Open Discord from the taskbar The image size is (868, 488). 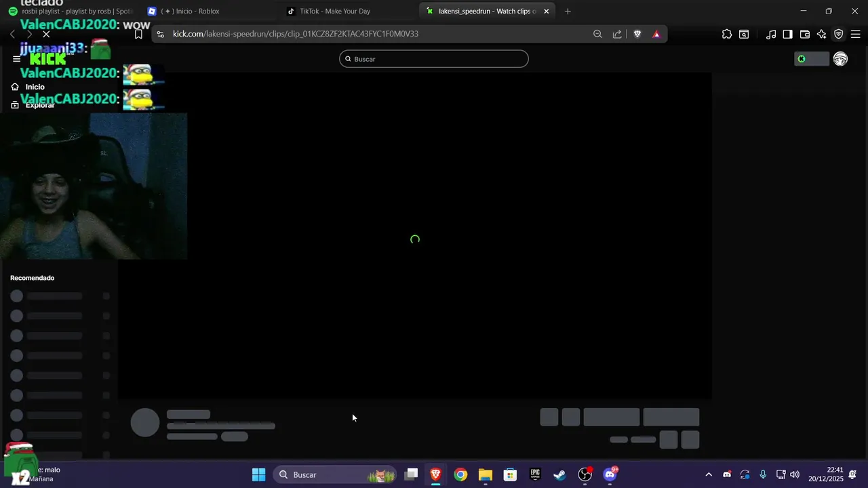coord(610,474)
